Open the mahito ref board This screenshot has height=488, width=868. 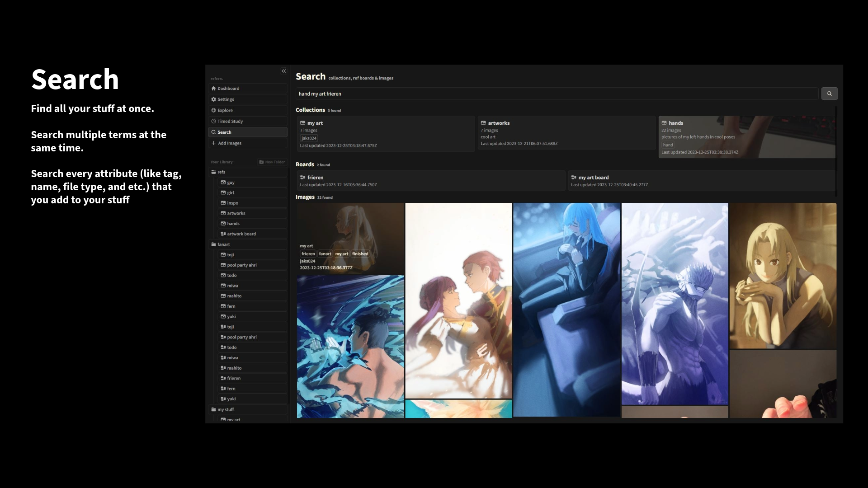point(253,368)
